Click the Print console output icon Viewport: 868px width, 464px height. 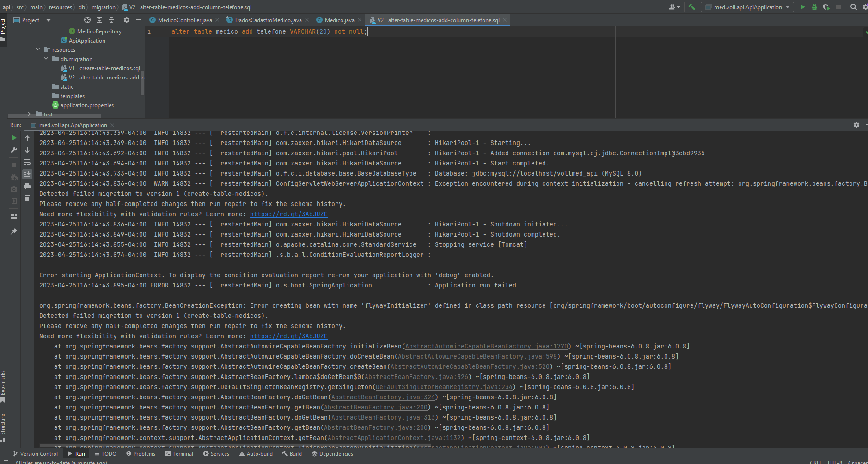[27, 186]
